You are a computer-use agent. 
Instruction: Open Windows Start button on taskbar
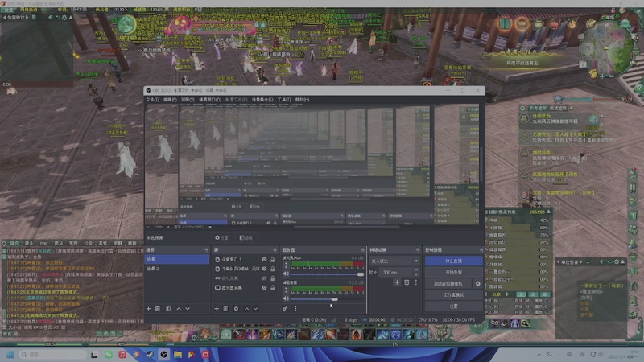click(10, 355)
